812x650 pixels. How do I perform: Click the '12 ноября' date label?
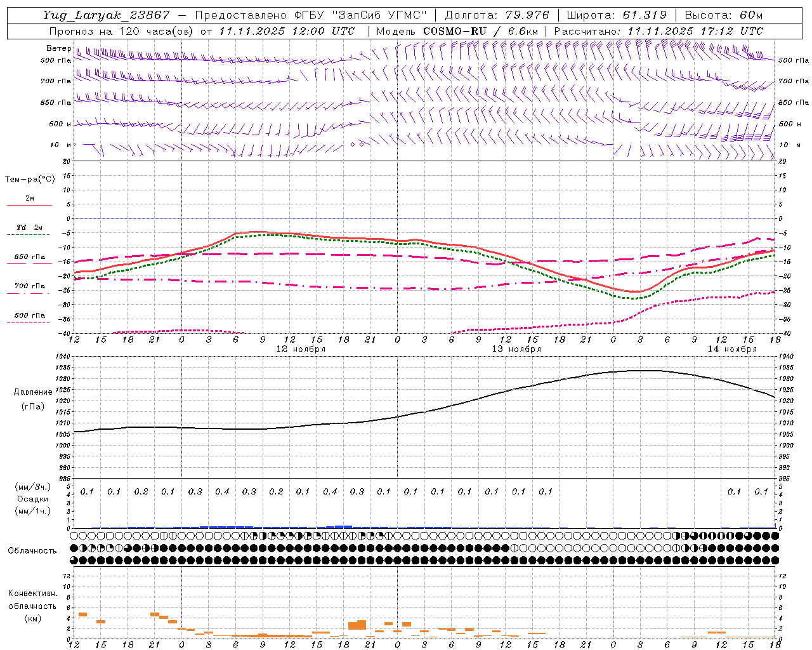pos(301,349)
